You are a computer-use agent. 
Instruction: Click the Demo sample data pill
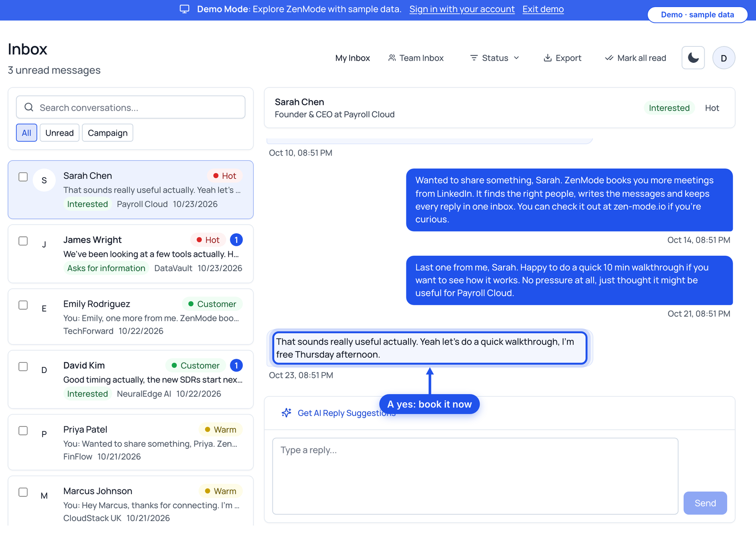697,15
